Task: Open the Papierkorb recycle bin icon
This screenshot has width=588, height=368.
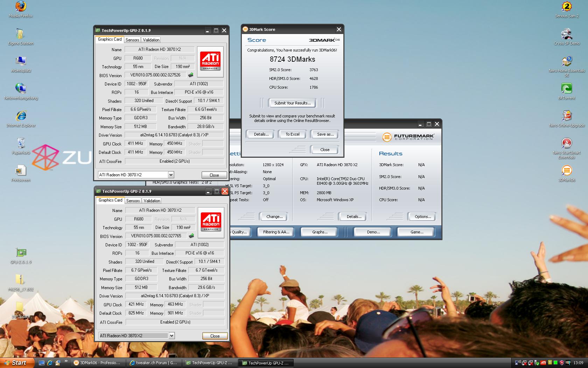Action: pyautogui.click(x=21, y=143)
